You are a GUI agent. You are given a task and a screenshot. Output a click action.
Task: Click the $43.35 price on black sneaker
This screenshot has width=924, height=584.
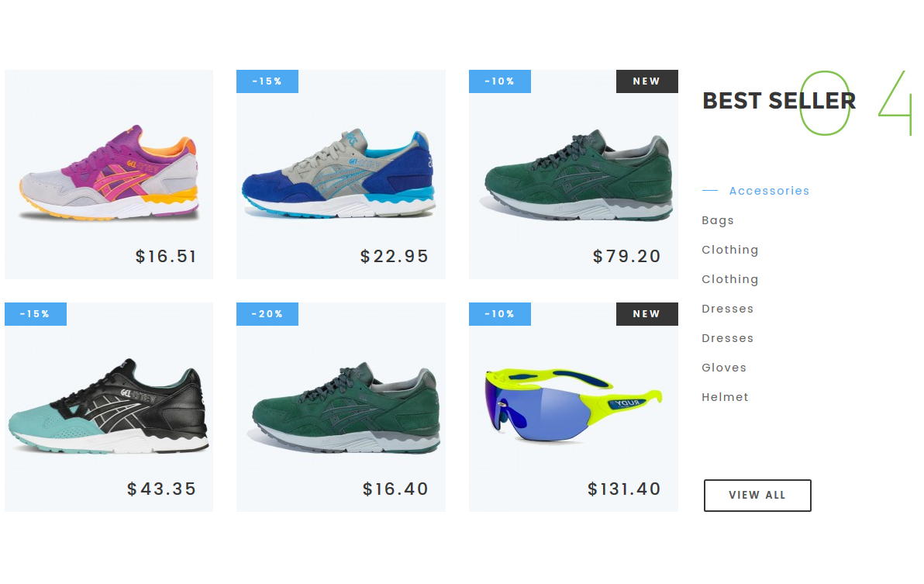coord(161,489)
